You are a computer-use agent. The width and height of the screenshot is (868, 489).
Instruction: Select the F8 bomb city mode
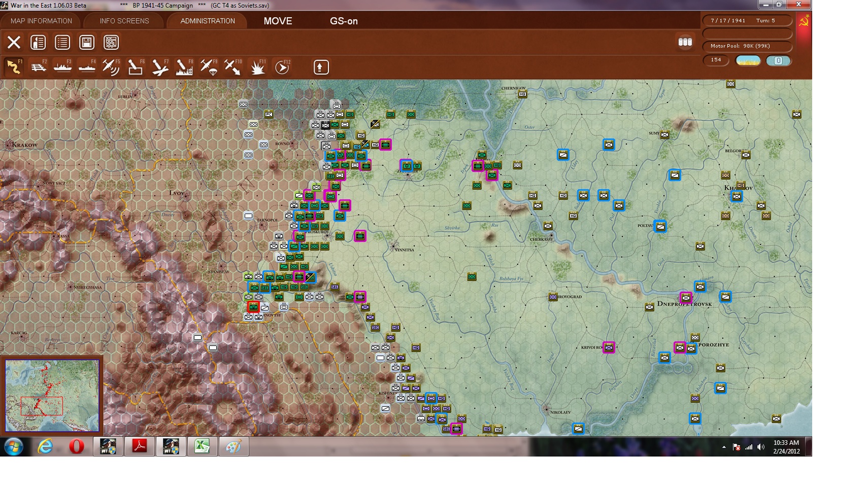(x=184, y=67)
